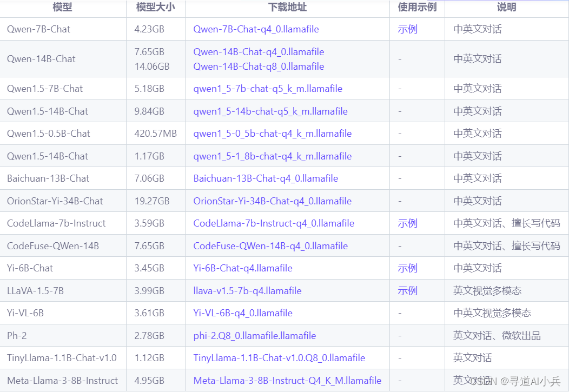Screen dimensions: 569x392
Task: Open the 示例 link for CodeLlama-7b-Instruct
Action: tap(407, 223)
